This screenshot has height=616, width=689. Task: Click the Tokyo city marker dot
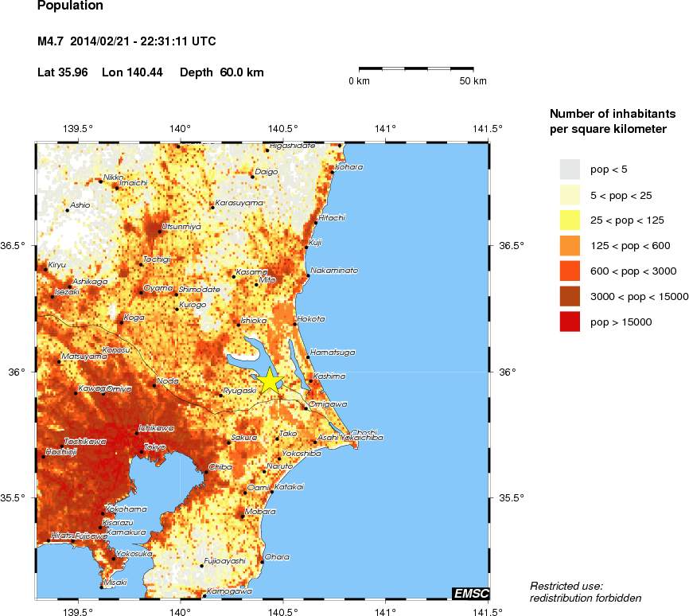click(142, 453)
